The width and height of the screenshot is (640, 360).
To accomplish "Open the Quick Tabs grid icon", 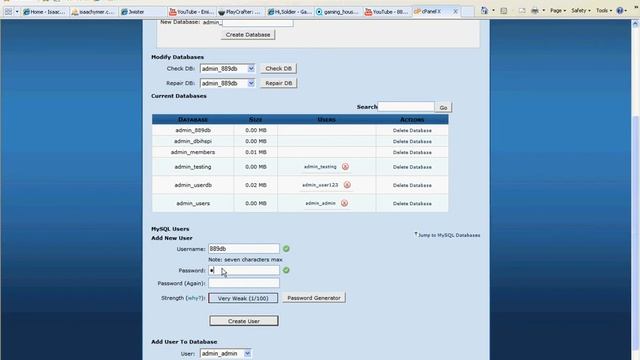I will [8, 12].
